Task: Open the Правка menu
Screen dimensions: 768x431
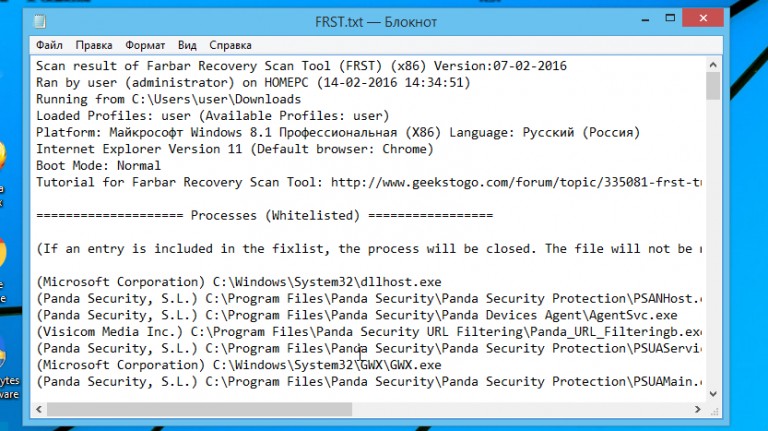Action: (x=94, y=46)
